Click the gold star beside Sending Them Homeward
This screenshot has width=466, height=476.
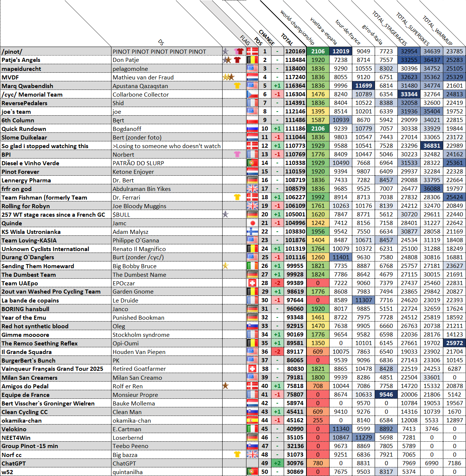225,266
